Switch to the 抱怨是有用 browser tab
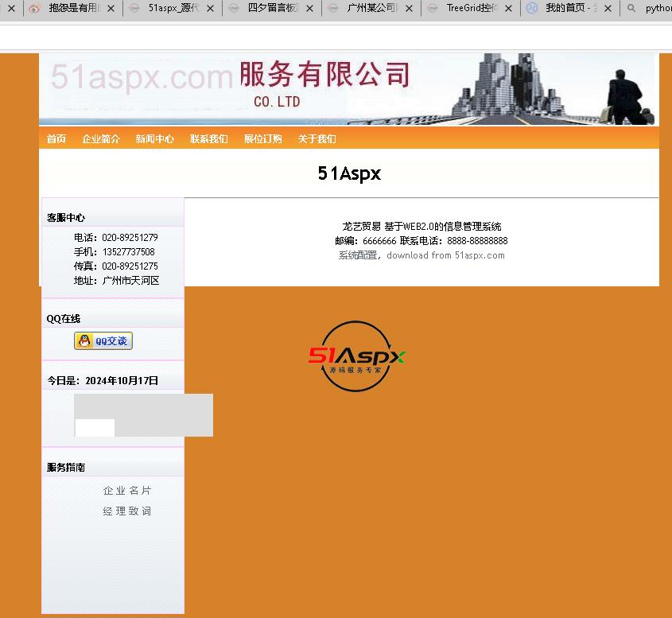The height and width of the screenshot is (618, 672). [73, 8]
